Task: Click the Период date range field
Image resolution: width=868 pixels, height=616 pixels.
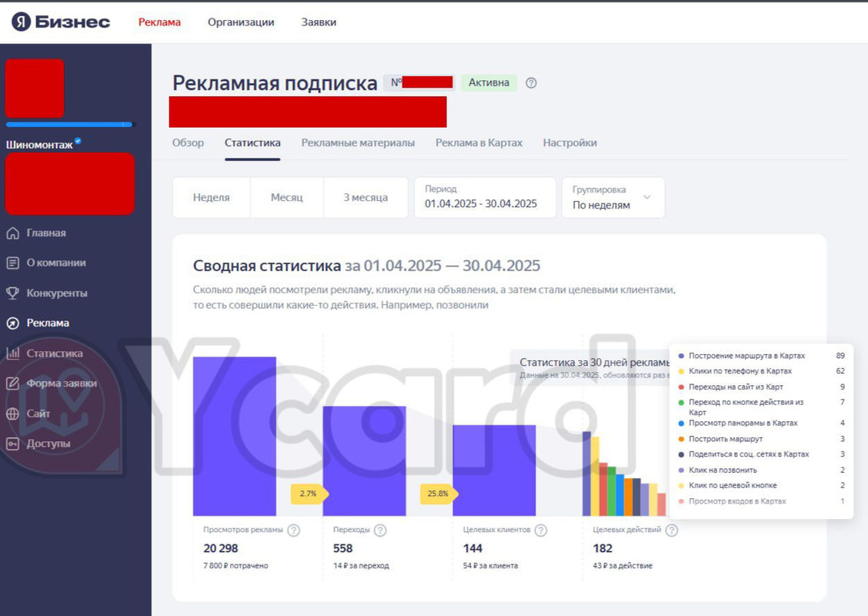Action: (485, 197)
